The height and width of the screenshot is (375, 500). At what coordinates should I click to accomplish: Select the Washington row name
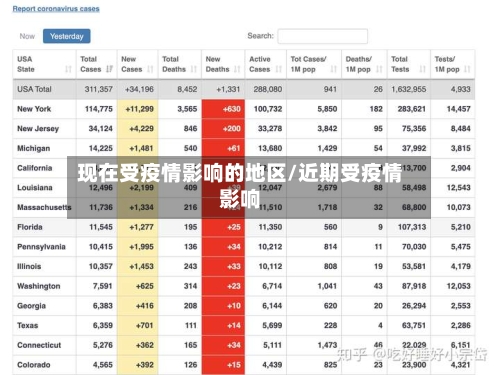point(39,286)
